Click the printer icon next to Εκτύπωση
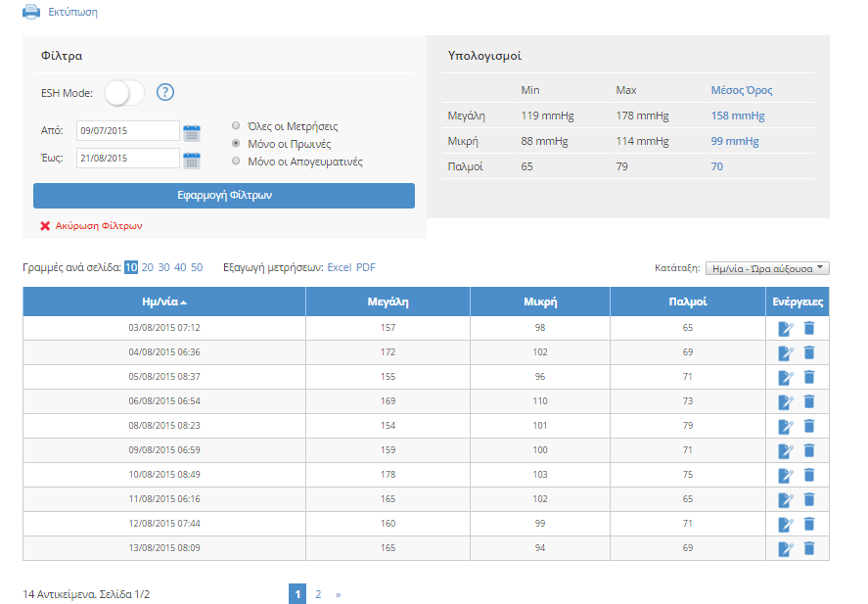The height and width of the screenshot is (604, 868). [x=30, y=13]
